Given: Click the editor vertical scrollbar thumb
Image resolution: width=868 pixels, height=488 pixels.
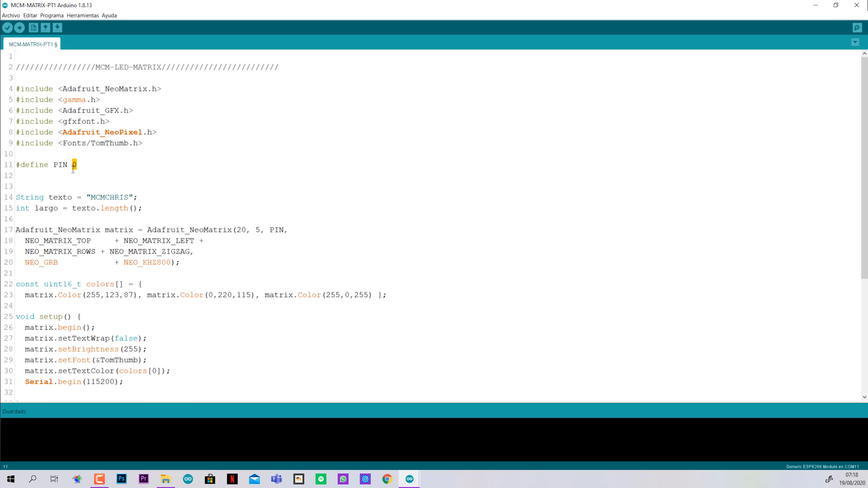Looking at the screenshot, I should (864, 167).
